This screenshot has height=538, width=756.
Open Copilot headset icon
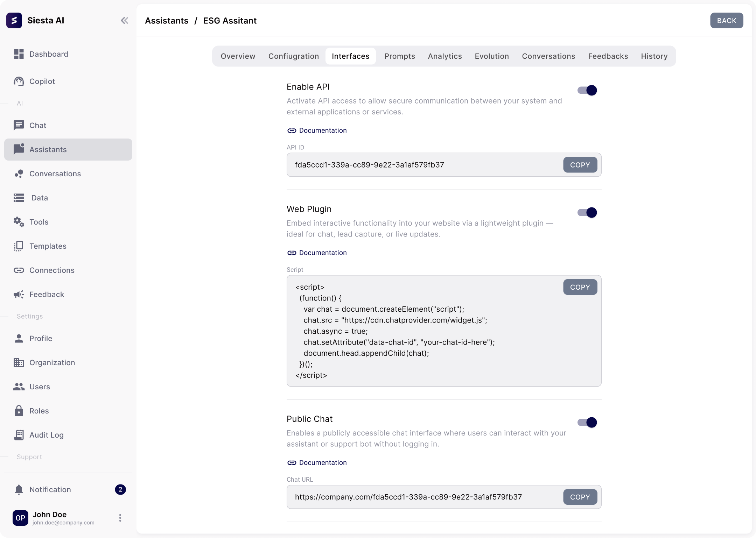[x=19, y=81]
